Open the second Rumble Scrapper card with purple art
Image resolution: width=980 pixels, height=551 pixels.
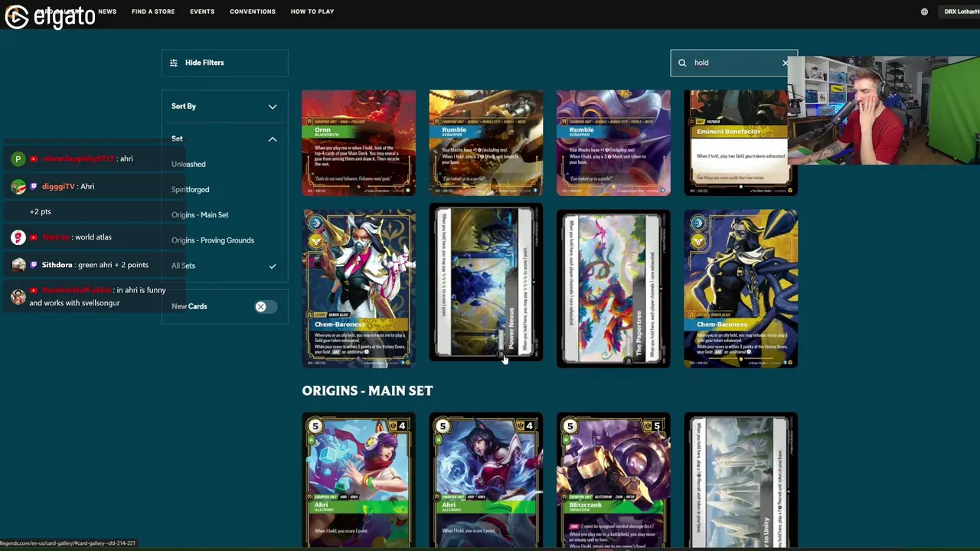pos(613,143)
